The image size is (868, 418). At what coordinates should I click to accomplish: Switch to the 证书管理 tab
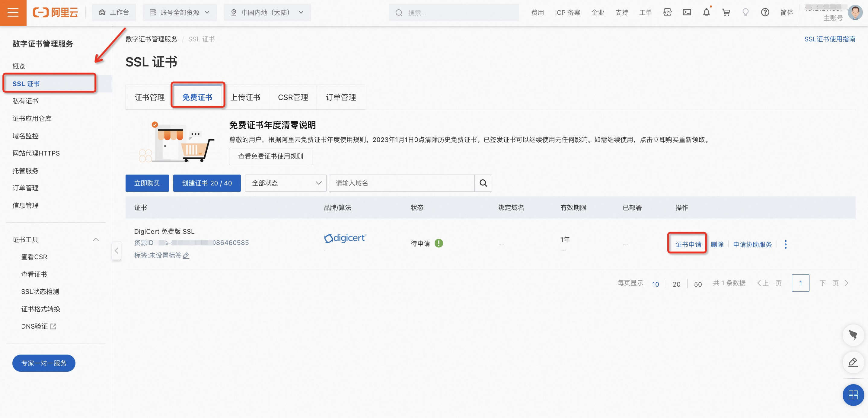tap(150, 98)
